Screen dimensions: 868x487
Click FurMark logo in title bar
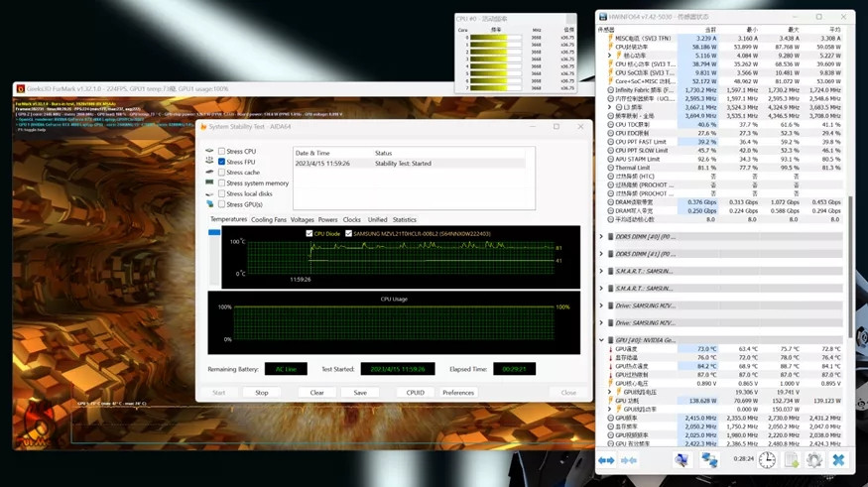coord(21,88)
